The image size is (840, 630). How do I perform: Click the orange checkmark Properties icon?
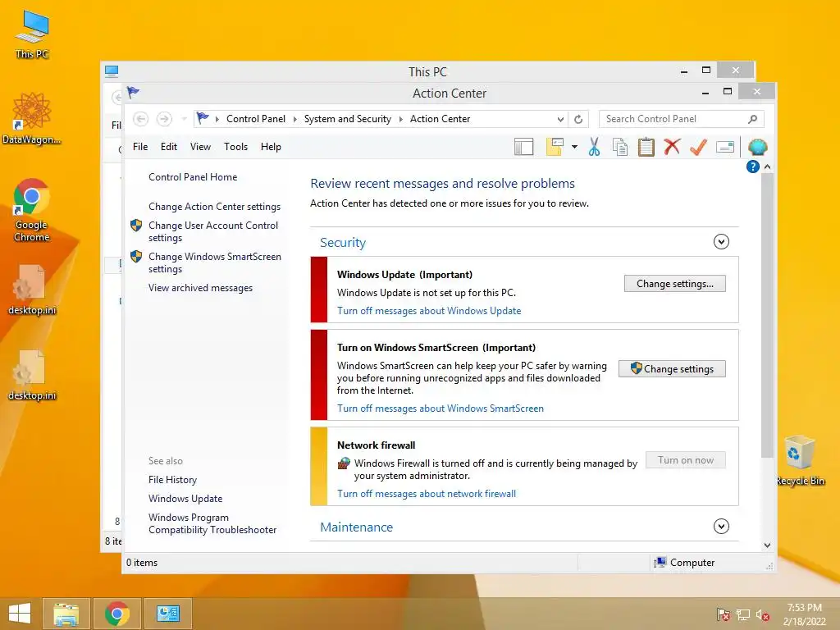pos(698,146)
